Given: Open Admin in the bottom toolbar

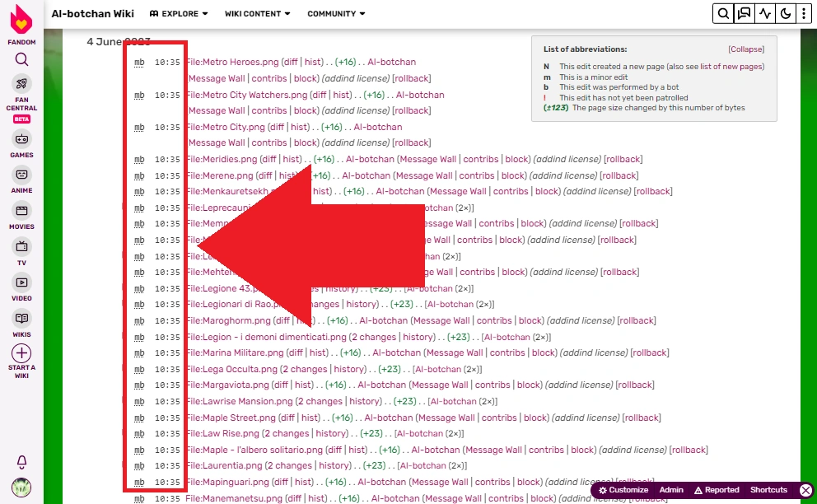Looking at the screenshot, I should [671, 490].
